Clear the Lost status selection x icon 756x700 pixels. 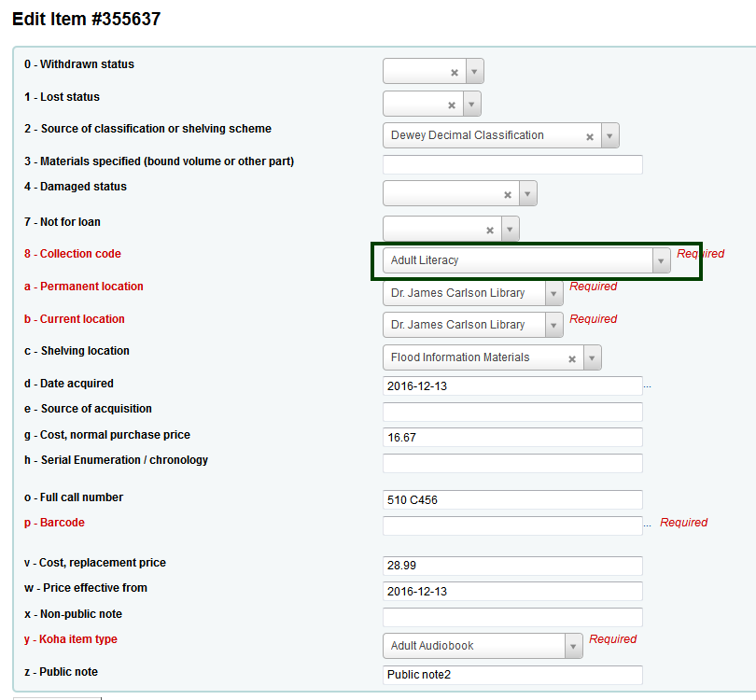452,105
